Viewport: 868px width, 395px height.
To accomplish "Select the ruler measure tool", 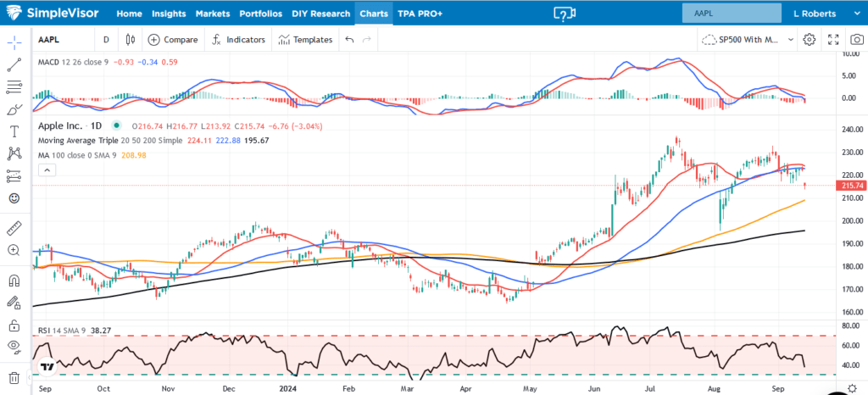I will click(14, 227).
